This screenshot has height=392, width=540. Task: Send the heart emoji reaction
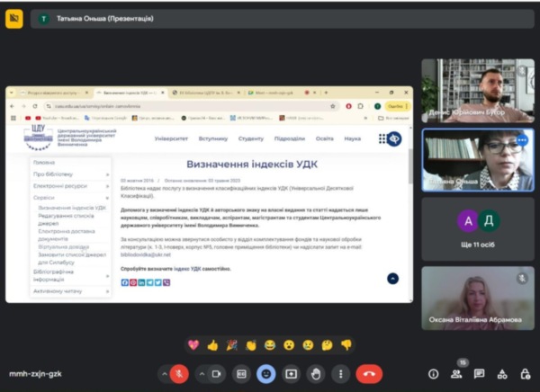tap(193, 344)
